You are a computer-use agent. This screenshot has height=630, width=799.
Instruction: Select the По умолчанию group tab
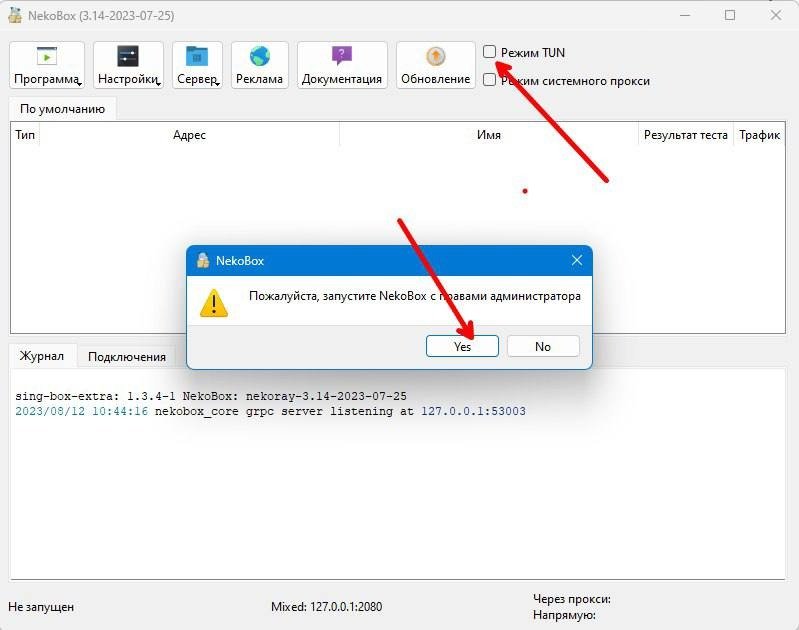pyautogui.click(x=63, y=109)
